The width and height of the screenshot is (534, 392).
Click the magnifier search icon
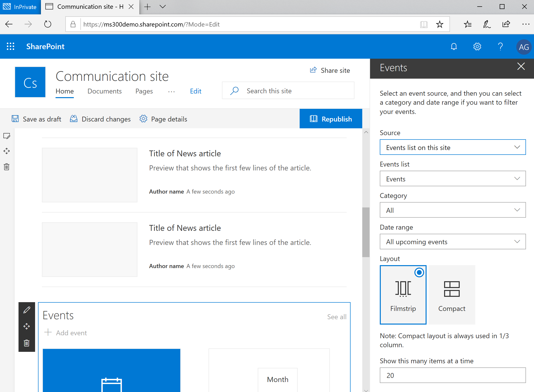click(x=234, y=91)
